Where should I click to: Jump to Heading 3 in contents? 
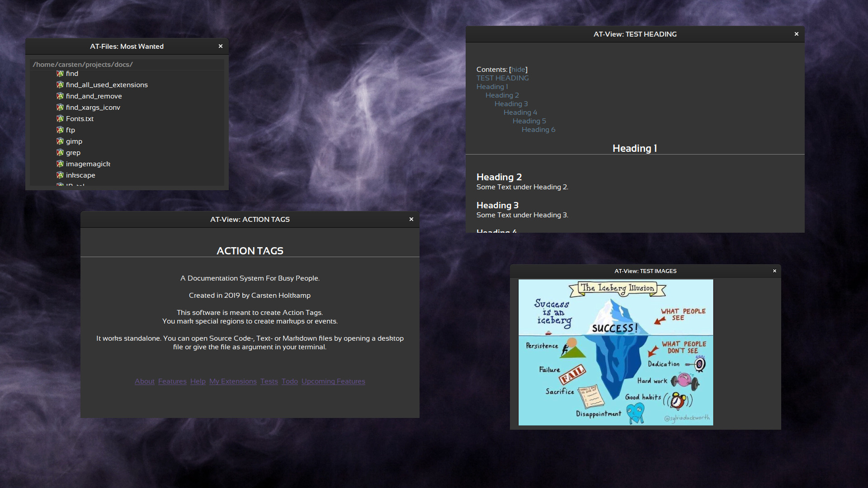point(511,104)
